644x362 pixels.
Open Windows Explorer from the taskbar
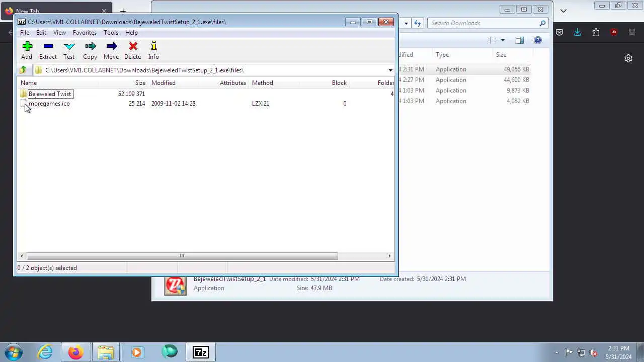(x=106, y=352)
